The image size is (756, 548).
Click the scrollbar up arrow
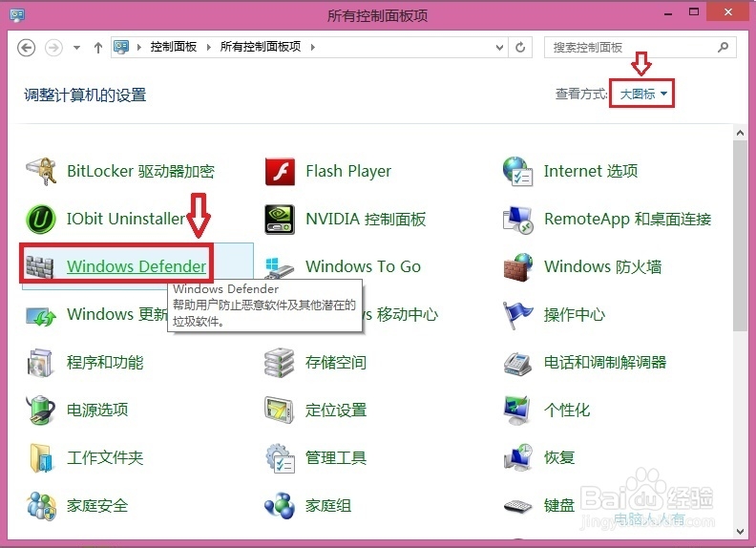[x=740, y=133]
